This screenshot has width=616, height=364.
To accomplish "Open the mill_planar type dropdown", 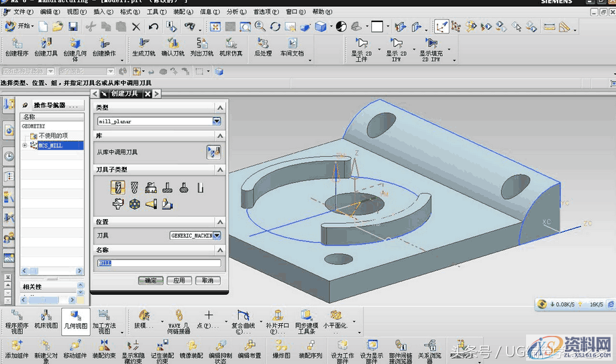I will 217,121.
